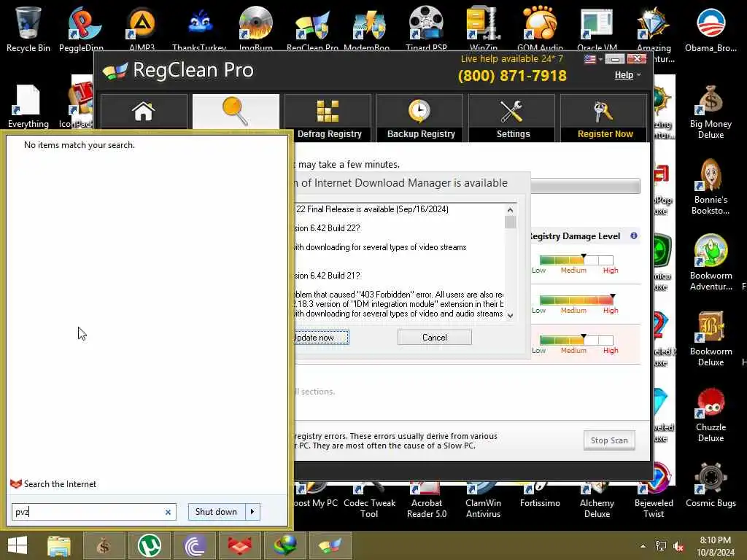The image size is (747, 560).
Task: Launch Big Money Deluxe shortcut
Action: click(711, 112)
